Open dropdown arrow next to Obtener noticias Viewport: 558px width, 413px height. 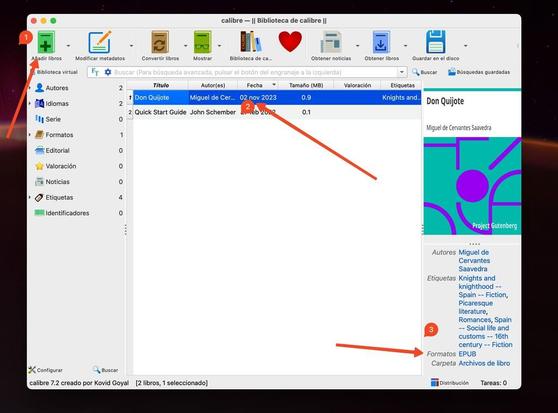357,46
